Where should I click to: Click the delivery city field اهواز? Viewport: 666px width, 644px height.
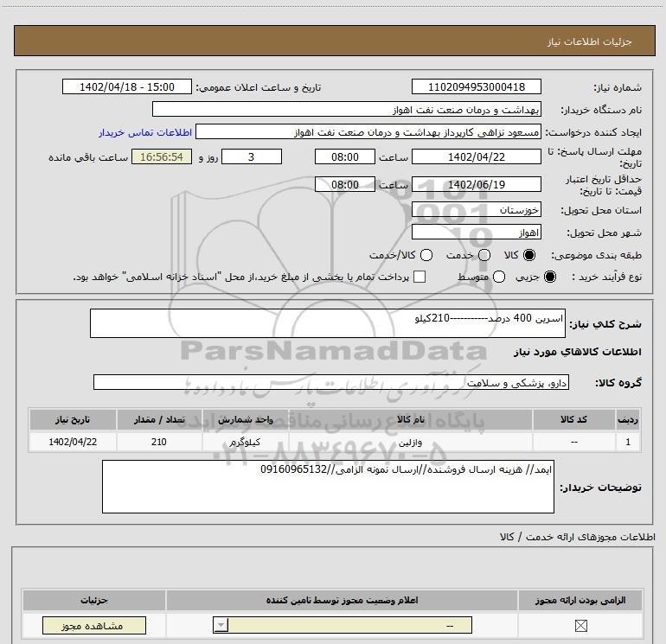476,233
